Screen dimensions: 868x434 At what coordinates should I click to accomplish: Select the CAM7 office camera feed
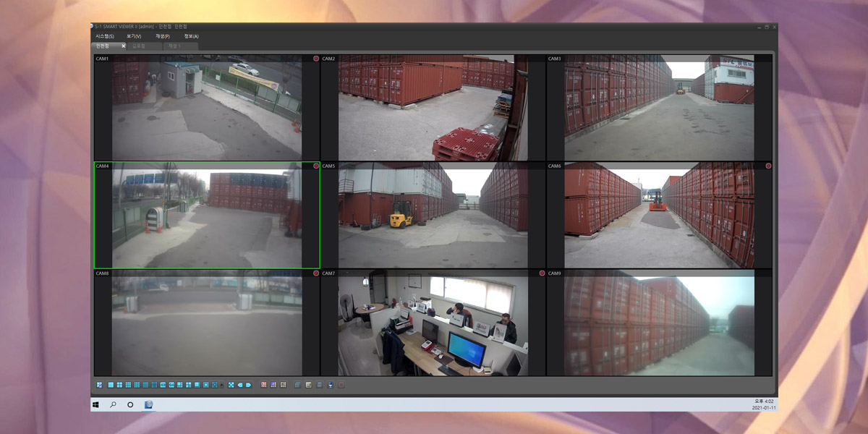point(433,325)
